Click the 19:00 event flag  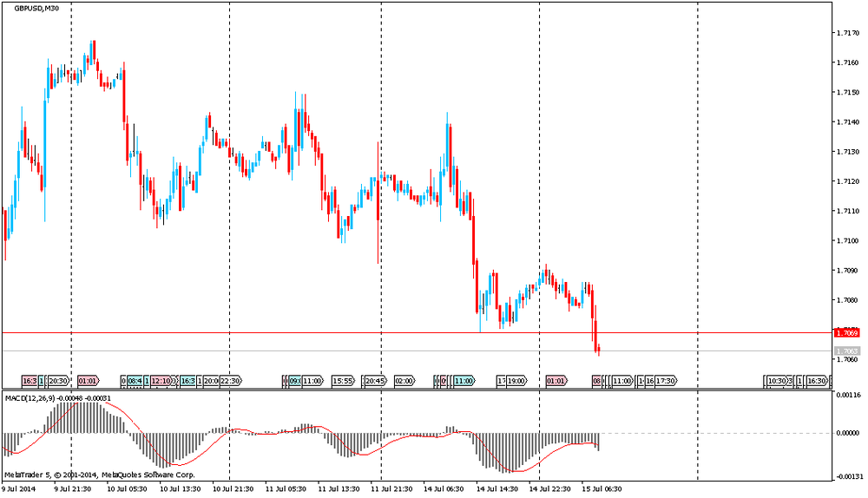point(516,381)
